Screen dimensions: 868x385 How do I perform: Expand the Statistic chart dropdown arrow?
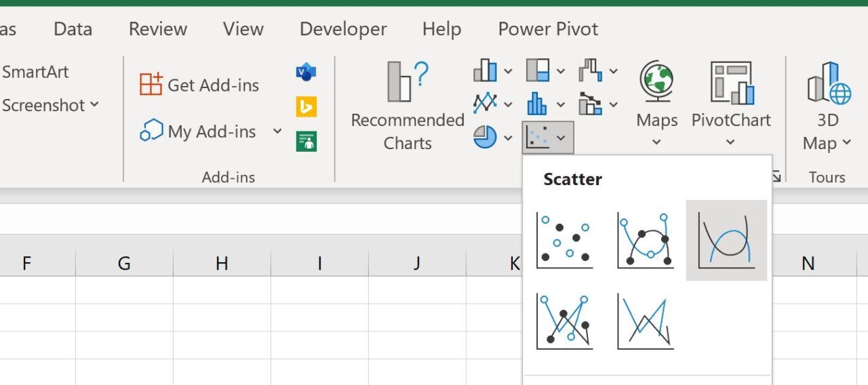[x=561, y=104]
